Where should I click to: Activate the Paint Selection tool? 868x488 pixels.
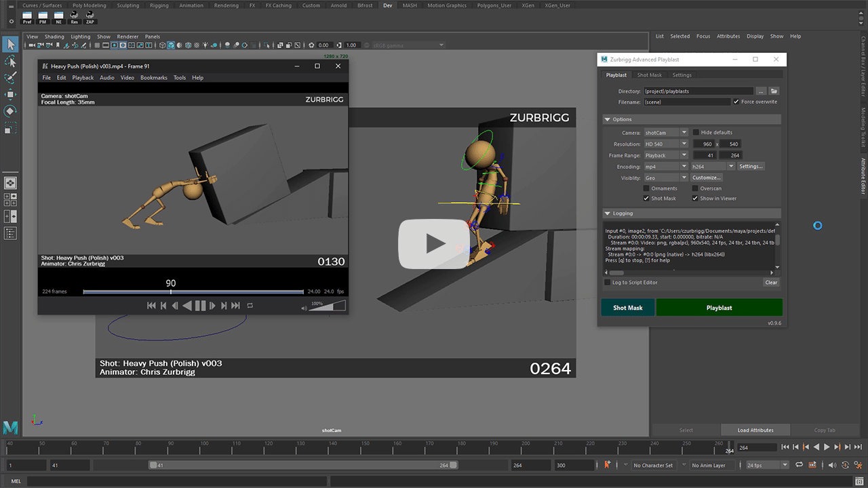(x=10, y=78)
